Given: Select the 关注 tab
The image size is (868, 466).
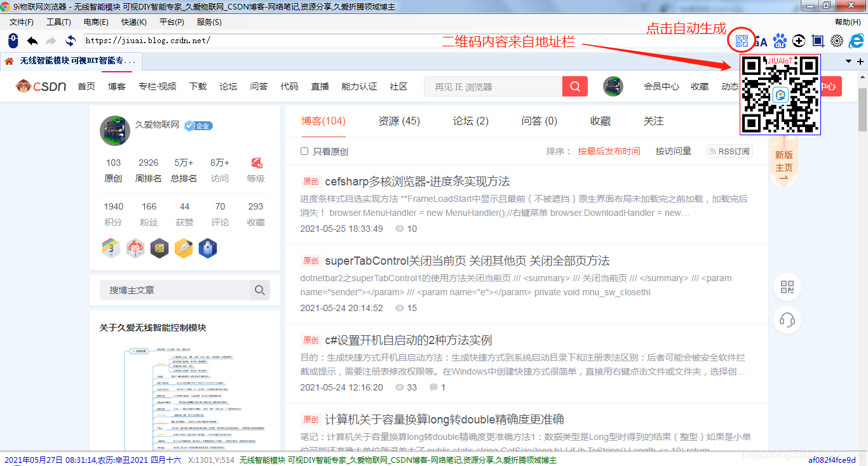Looking at the screenshot, I should tap(653, 121).
